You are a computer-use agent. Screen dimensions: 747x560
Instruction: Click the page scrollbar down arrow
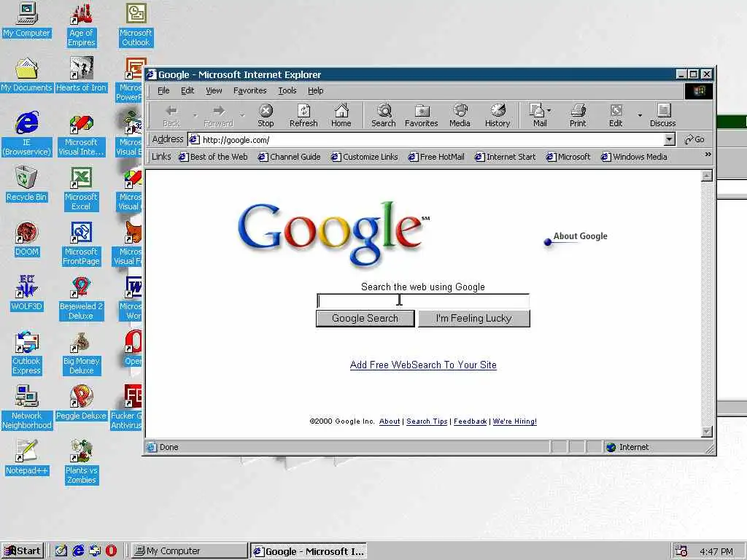(706, 432)
